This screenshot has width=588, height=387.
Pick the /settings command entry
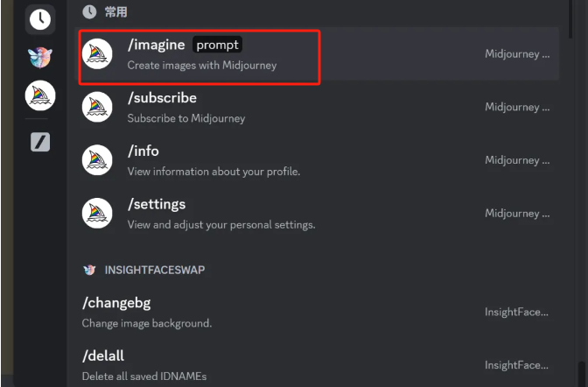[317, 214]
